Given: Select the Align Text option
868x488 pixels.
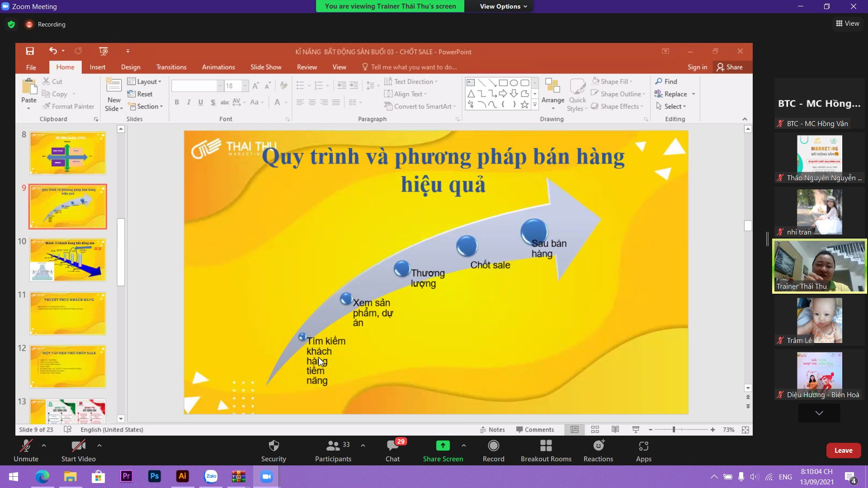Looking at the screenshot, I should (x=406, y=94).
